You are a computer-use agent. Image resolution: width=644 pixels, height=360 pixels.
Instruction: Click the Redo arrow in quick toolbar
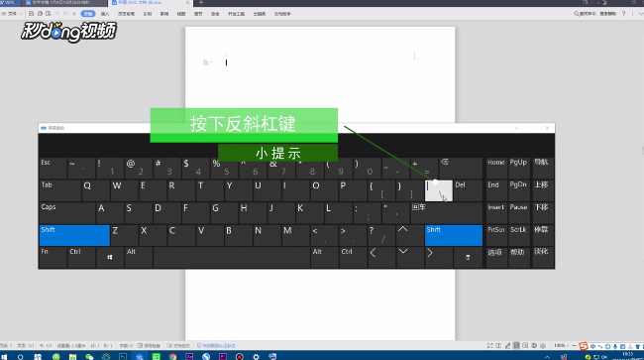(x=65, y=14)
